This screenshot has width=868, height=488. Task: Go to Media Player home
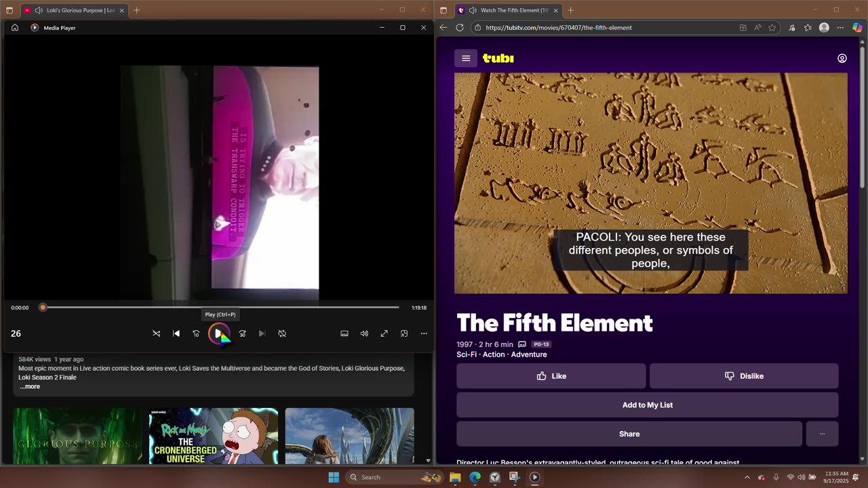(15, 28)
